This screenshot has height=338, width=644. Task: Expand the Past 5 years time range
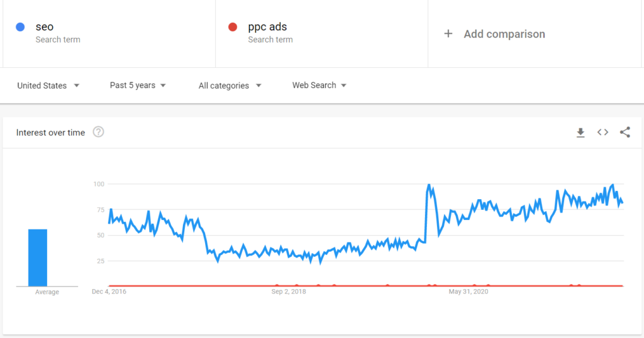click(138, 85)
